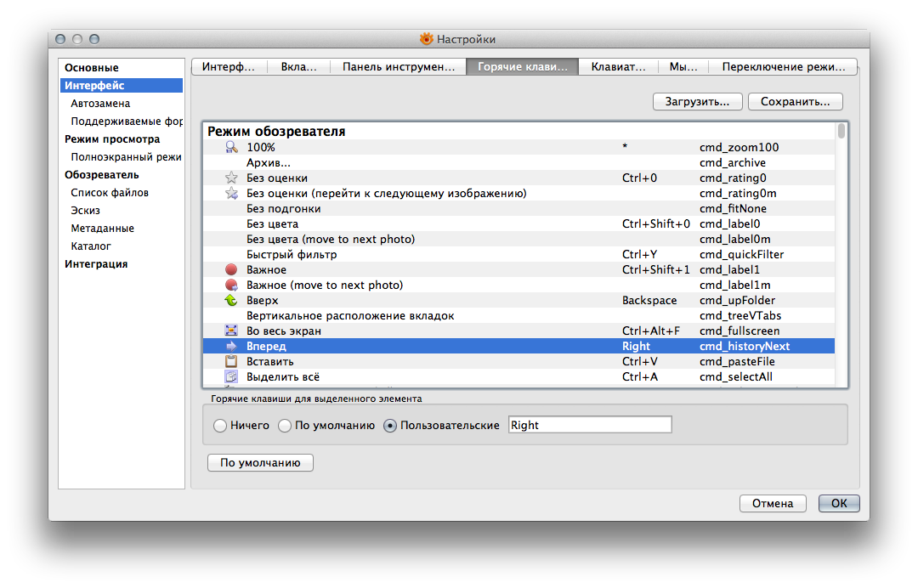Click the red dot icon for Важное

pos(231,269)
